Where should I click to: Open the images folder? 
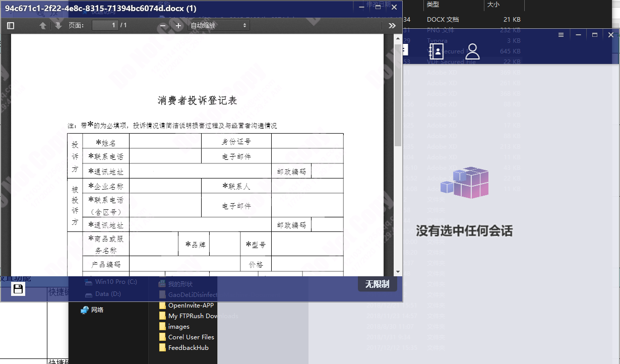click(x=174, y=327)
